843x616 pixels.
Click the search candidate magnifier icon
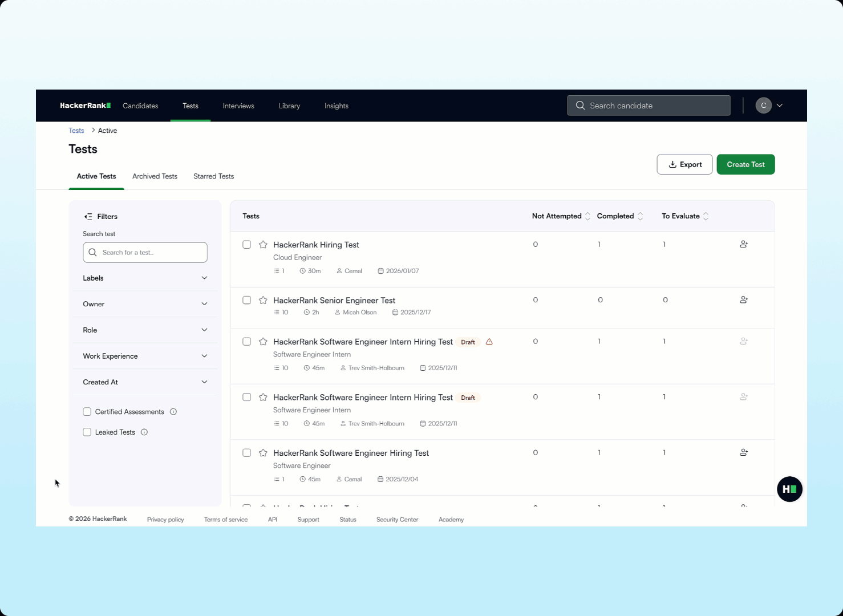coord(580,106)
